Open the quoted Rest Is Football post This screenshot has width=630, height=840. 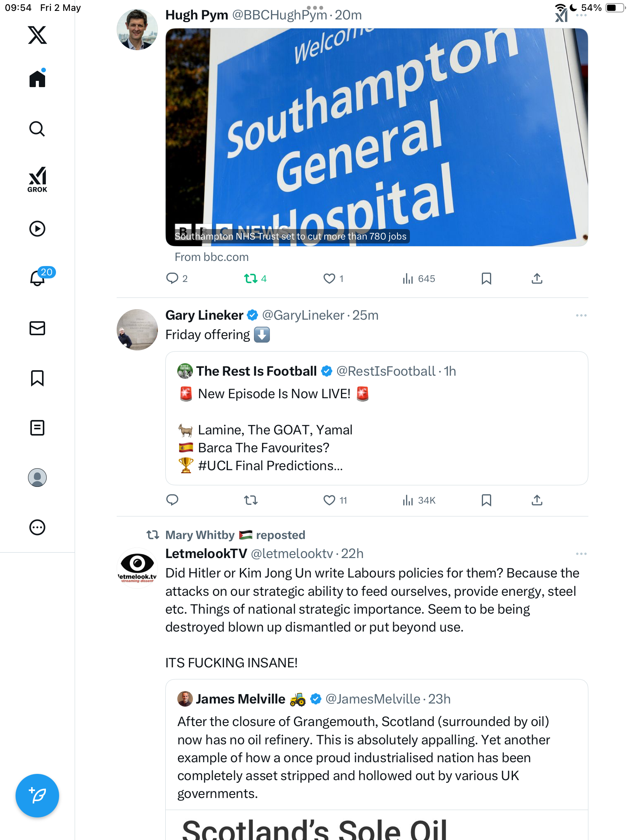click(376, 418)
